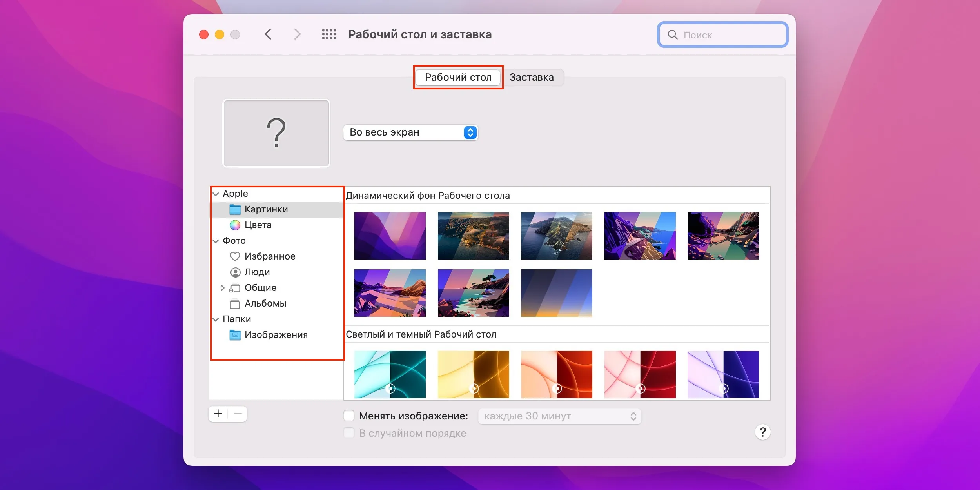Click the Цвета color wheel icon

[235, 225]
